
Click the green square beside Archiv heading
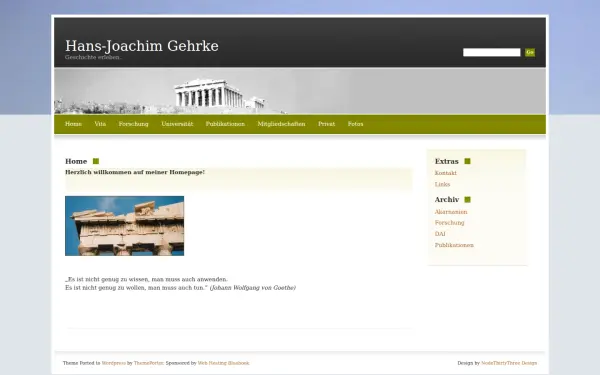(467, 200)
